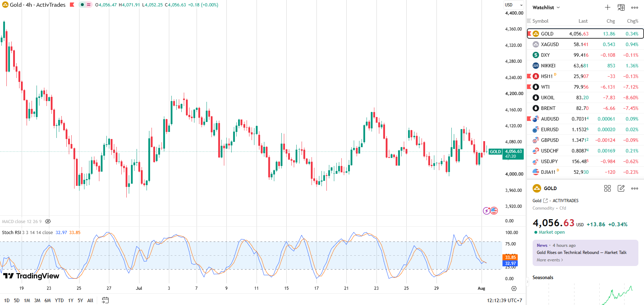Viewport: 644px width, 305px height.
Task: Open the USD currency dropdown
Action: (x=514, y=5)
